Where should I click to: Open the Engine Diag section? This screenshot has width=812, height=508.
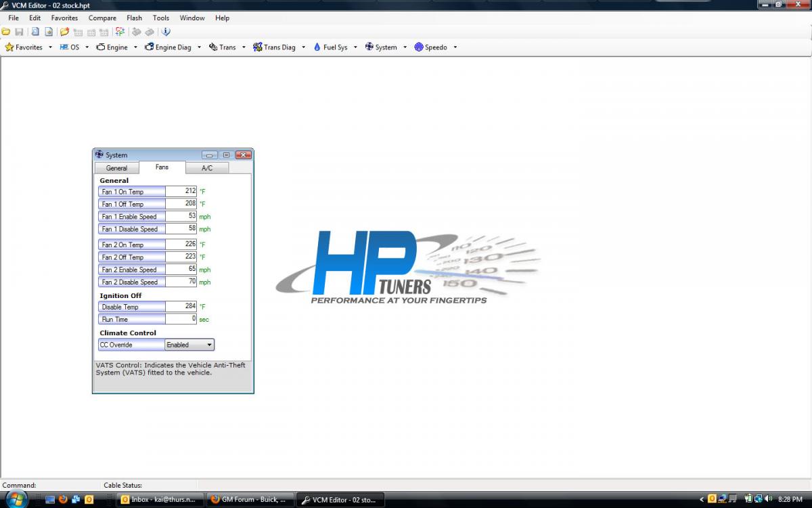tap(168, 47)
